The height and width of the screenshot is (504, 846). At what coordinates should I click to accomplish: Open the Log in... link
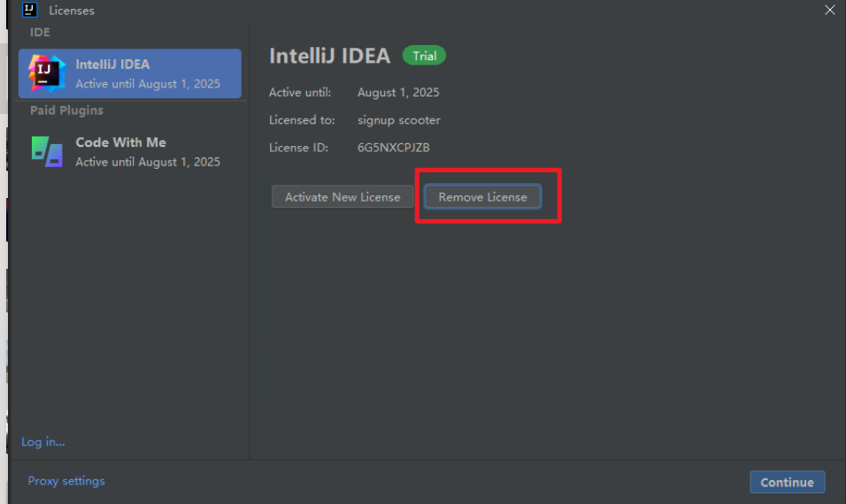coord(43,441)
